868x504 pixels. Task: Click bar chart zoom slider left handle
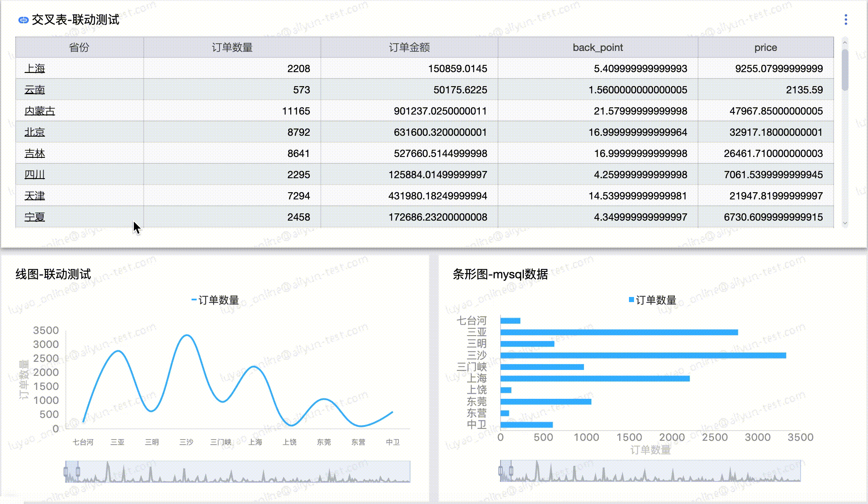501,470
